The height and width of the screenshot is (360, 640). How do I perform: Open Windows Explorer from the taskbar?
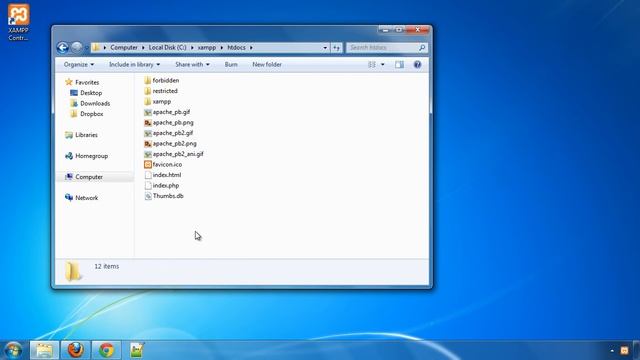point(44,350)
